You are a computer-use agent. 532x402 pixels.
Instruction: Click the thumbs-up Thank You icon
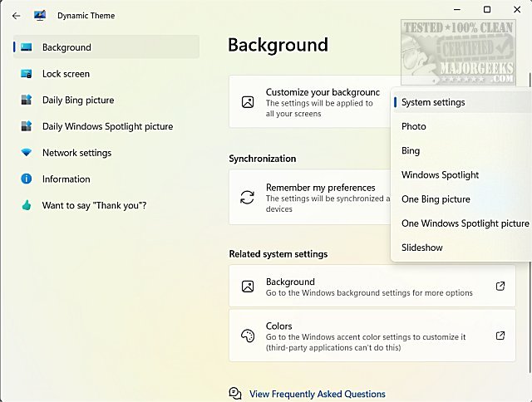pos(26,205)
